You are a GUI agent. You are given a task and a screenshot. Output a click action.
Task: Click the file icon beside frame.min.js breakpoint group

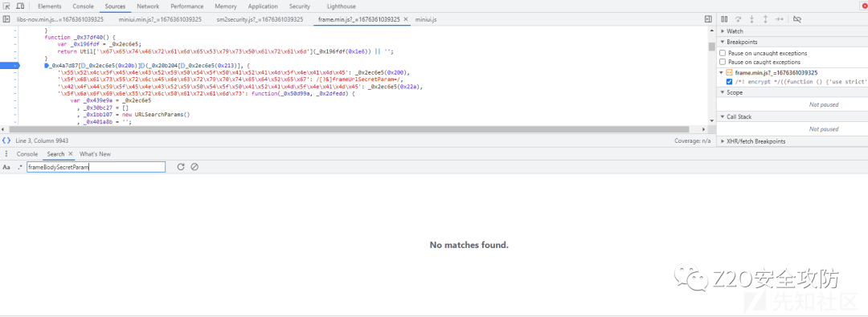pos(728,72)
